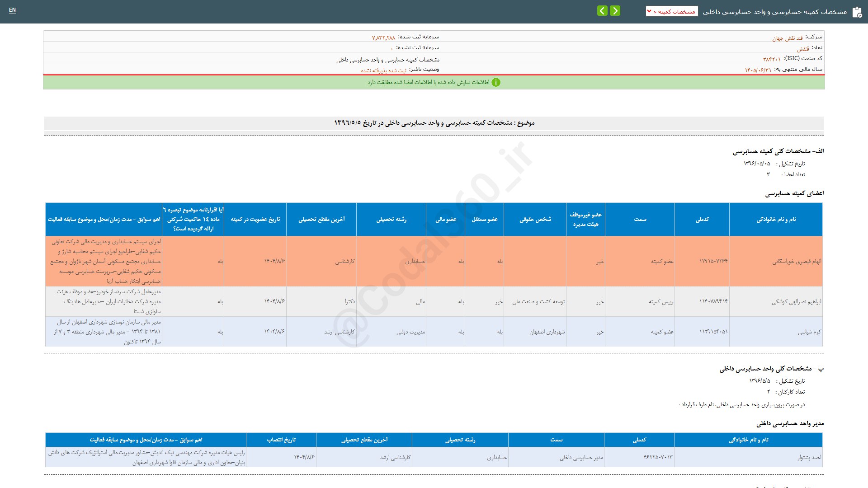This screenshot has height=488, width=868.
Task: Select the الهام قیصری خوراسگانی row name
Action: (x=797, y=261)
